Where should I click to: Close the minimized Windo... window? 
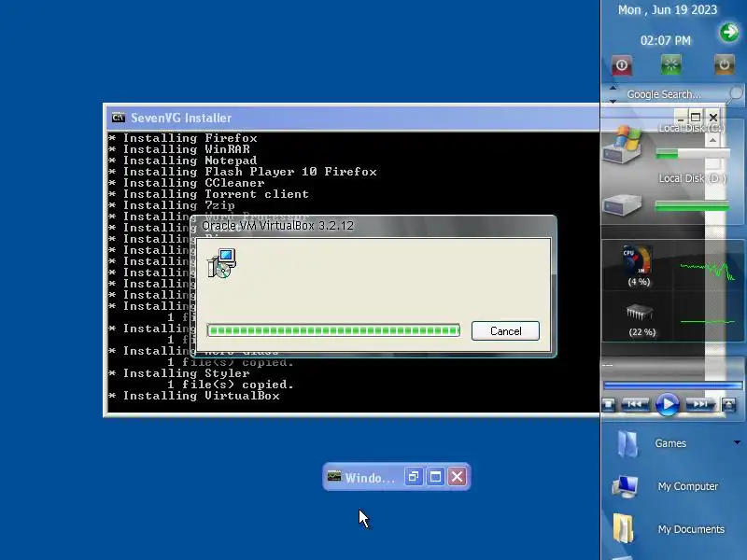pos(457,477)
